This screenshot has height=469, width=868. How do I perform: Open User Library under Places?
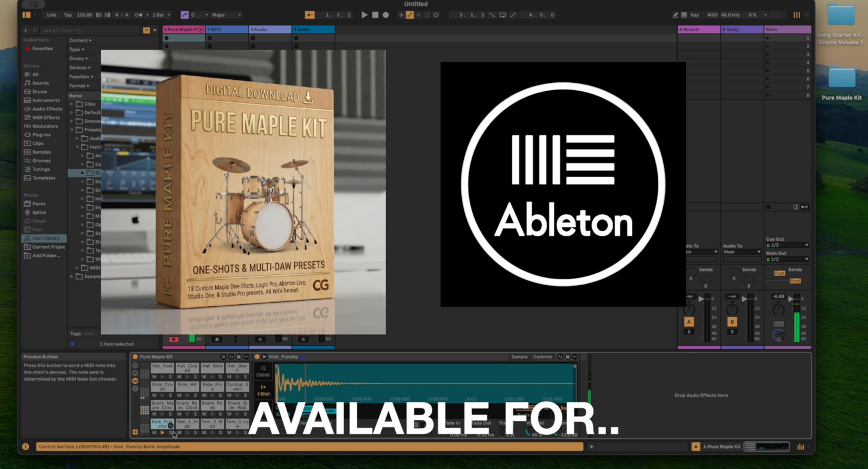44,238
